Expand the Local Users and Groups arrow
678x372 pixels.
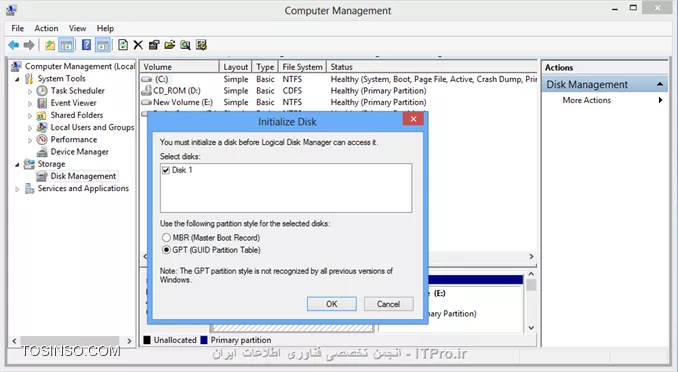pos(30,128)
